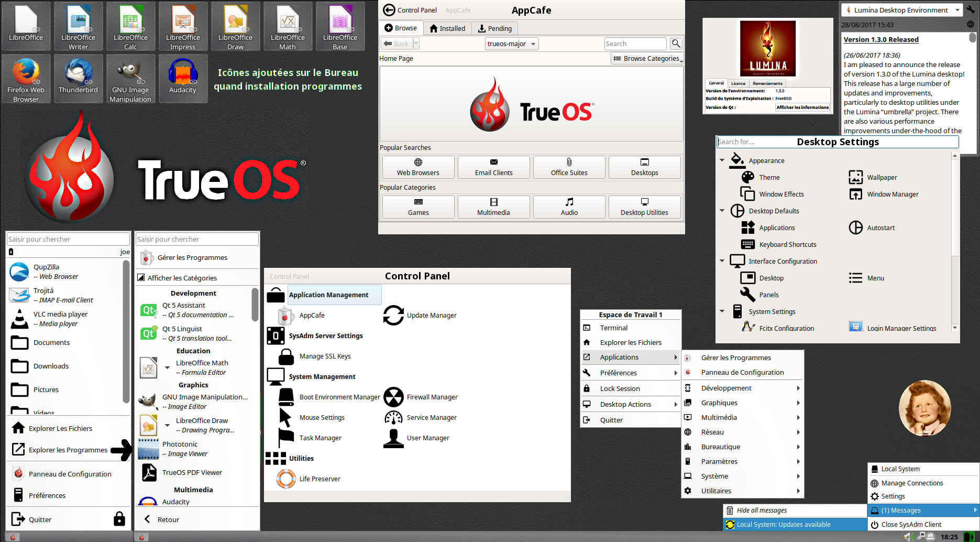Select Browse tab in AppCafe

click(401, 28)
